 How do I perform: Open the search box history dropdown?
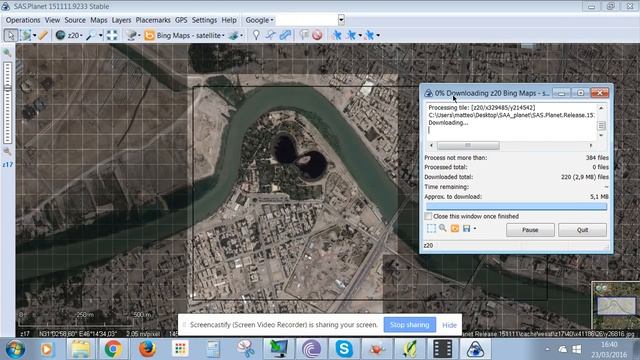pos(341,20)
